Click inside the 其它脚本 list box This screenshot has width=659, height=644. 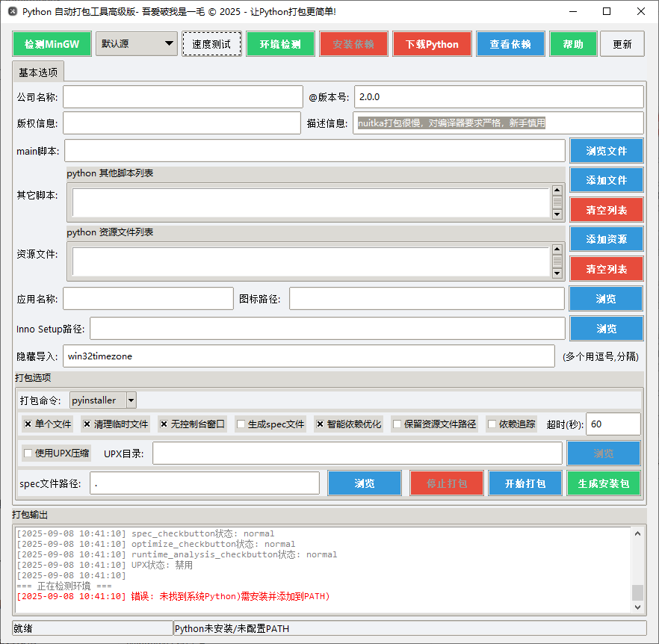(x=311, y=202)
